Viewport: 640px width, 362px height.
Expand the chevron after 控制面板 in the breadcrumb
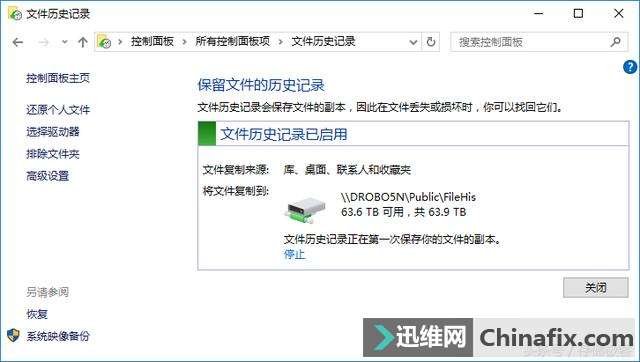click(x=184, y=42)
